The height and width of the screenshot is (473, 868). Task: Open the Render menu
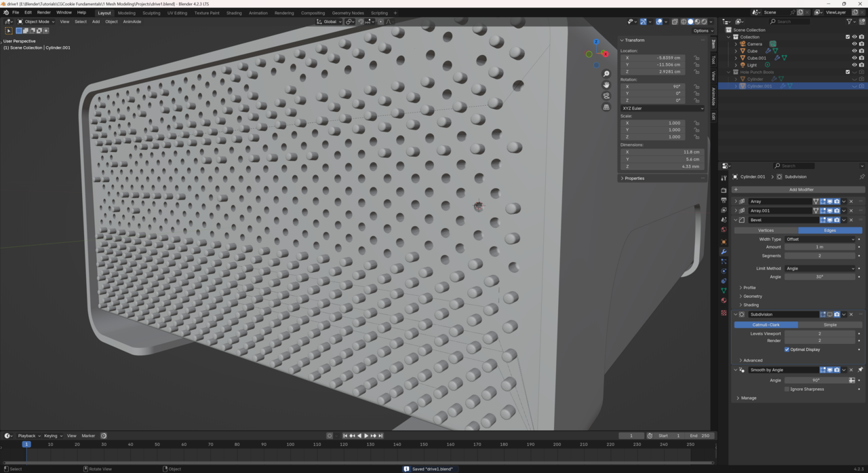43,13
